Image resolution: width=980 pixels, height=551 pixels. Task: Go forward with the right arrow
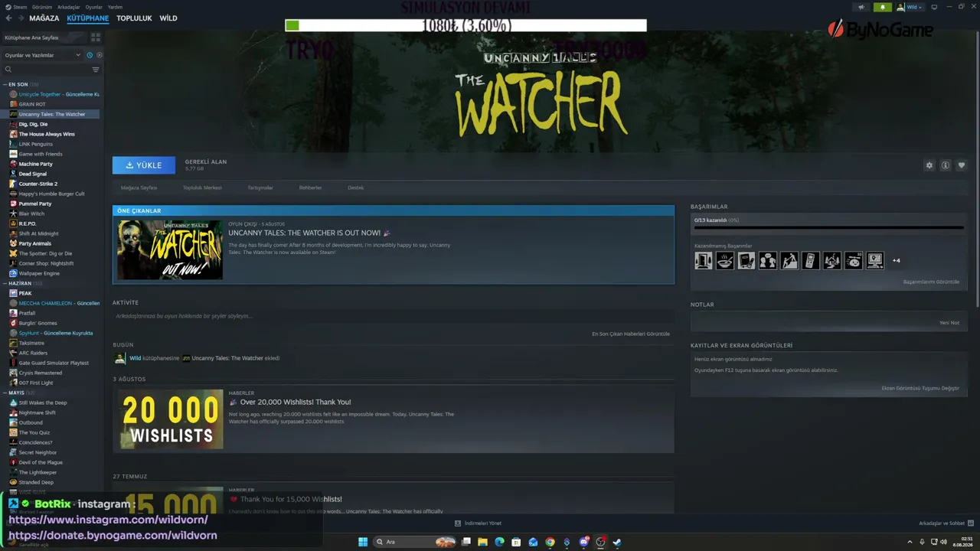[20, 18]
